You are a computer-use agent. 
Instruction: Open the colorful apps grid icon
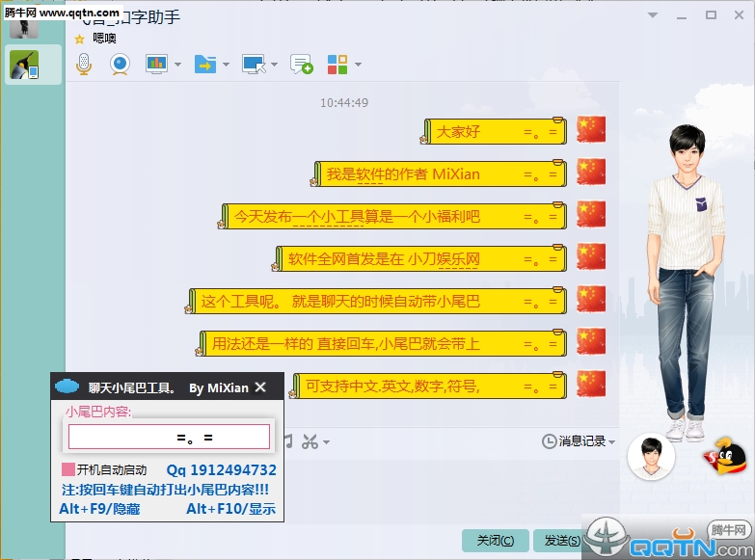(x=337, y=65)
